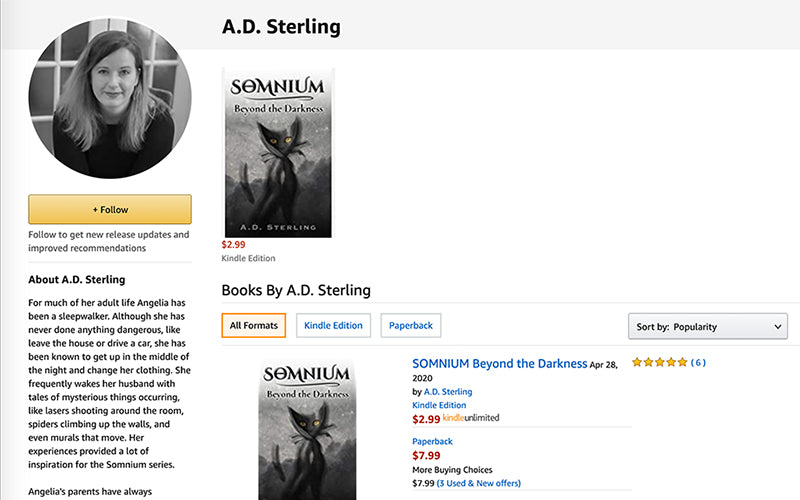Select the All Formats filter tab

pyautogui.click(x=253, y=325)
